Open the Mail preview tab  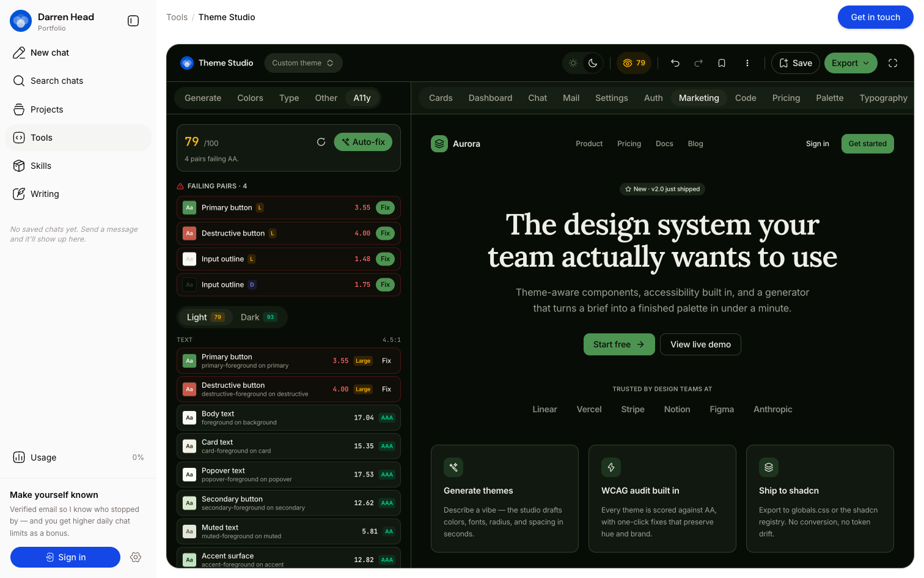pos(571,98)
